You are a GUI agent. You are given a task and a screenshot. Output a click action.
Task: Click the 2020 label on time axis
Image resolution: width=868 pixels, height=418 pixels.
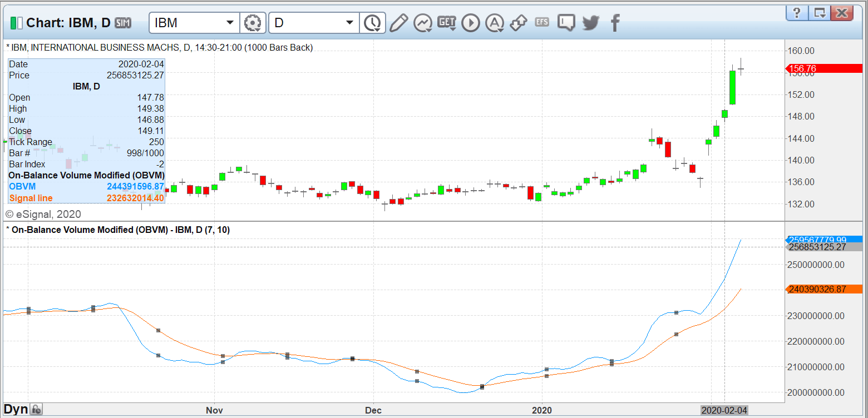[542, 410]
